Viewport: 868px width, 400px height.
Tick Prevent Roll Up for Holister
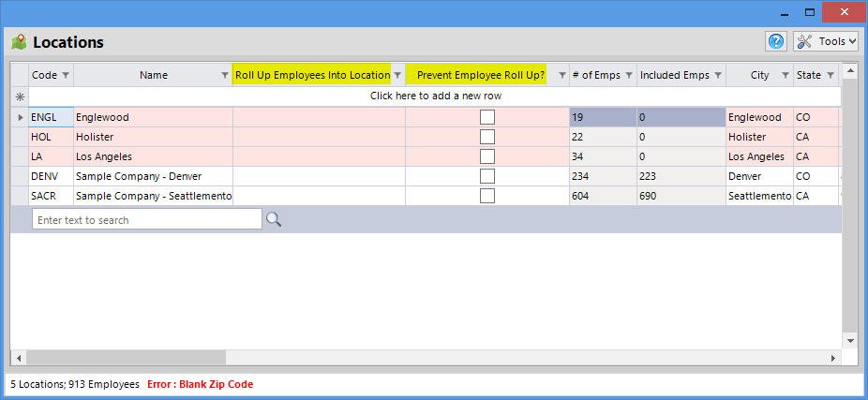[487, 137]
